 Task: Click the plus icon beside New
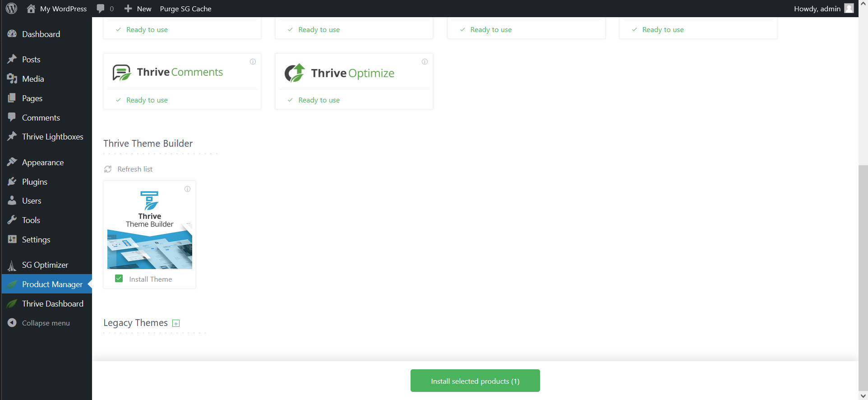[128, 9]
